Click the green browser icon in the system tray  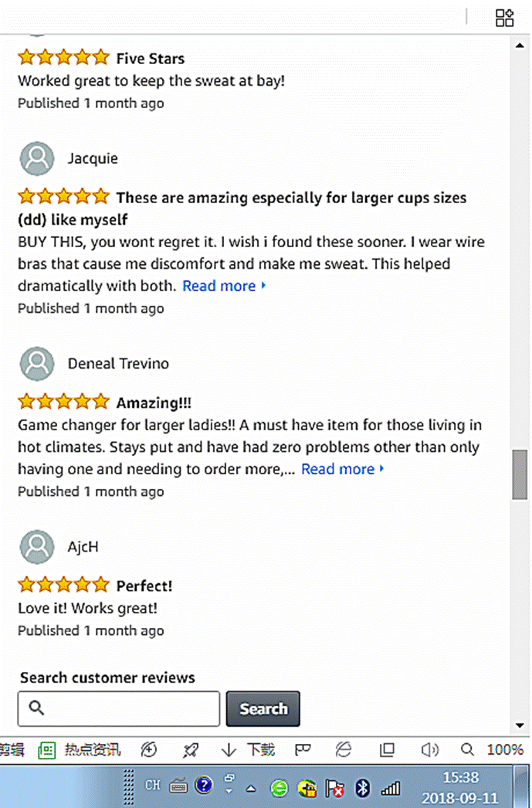coord(280,788)
